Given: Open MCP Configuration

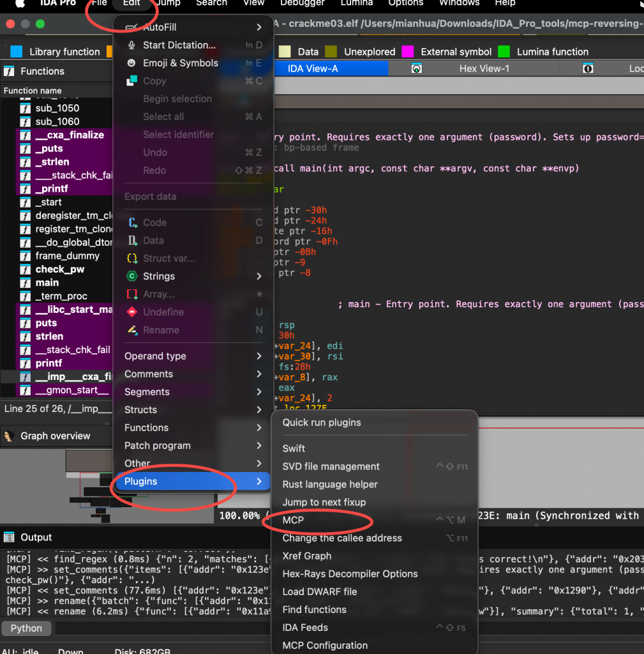Looking at the screenshot, I should click(x=374, y=646).
